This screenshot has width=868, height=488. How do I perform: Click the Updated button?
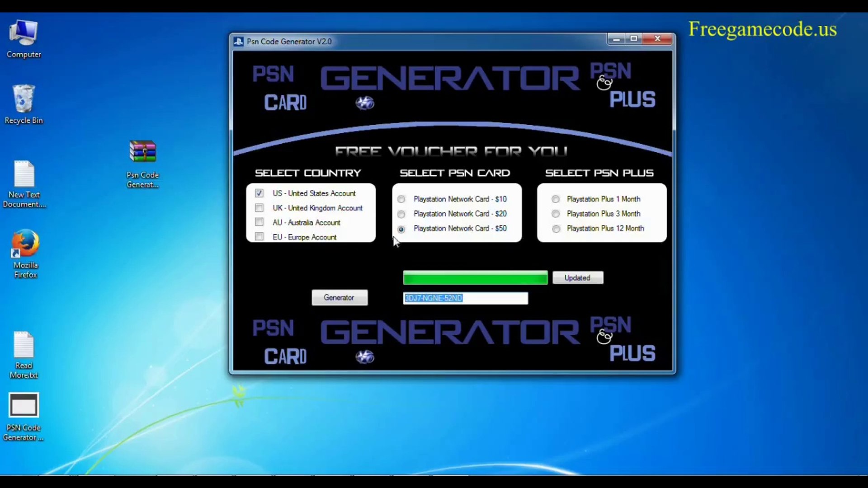tap(577, 277)
